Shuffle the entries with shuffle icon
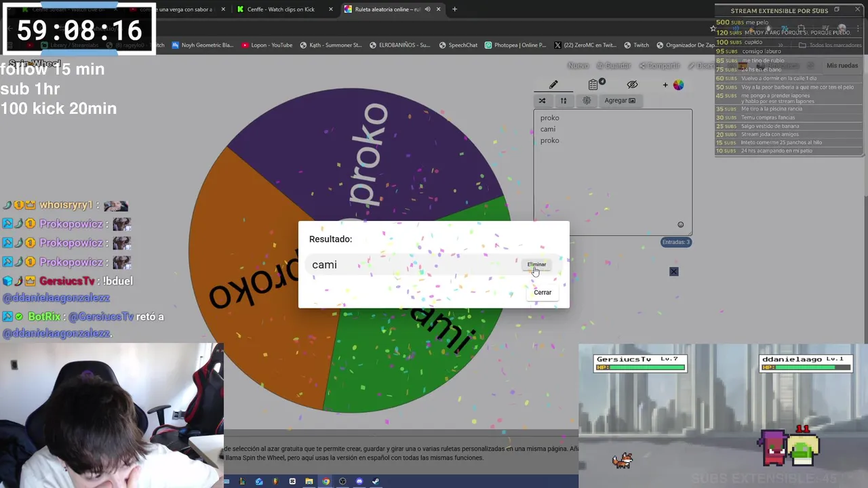Screen dimensions: 868x488 (x=542, y=100)
